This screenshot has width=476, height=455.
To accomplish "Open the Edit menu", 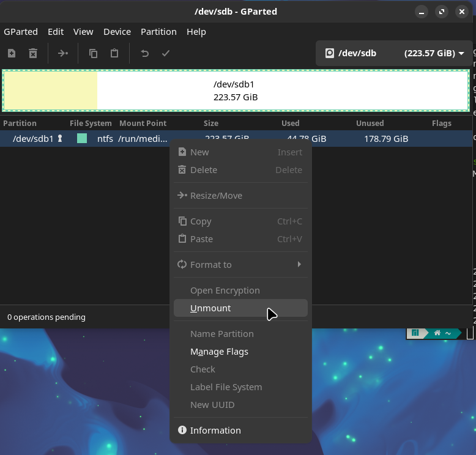I will click(x=56, y=32).
